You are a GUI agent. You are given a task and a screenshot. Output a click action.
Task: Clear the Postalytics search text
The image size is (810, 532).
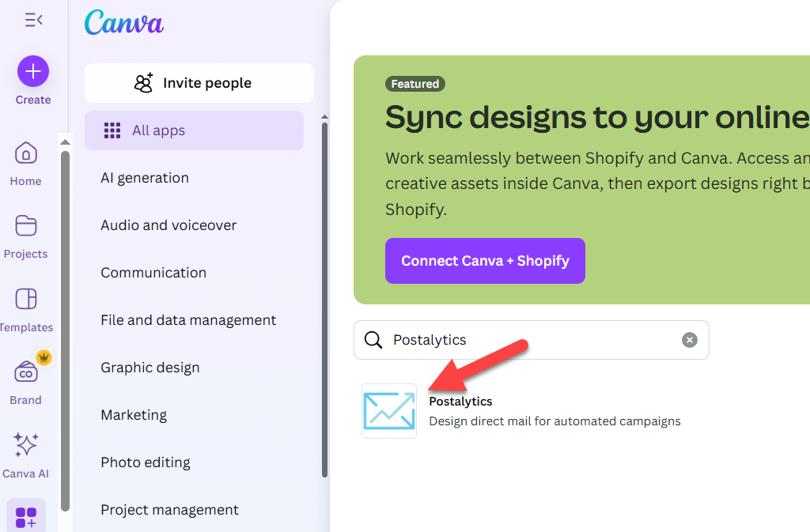689,340
